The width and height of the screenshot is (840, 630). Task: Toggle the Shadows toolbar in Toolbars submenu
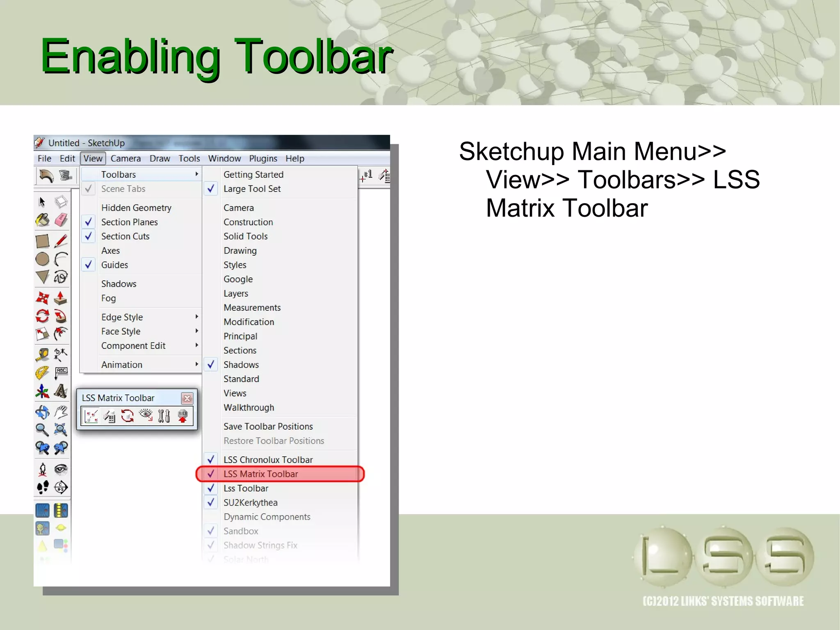click(280, 365)
